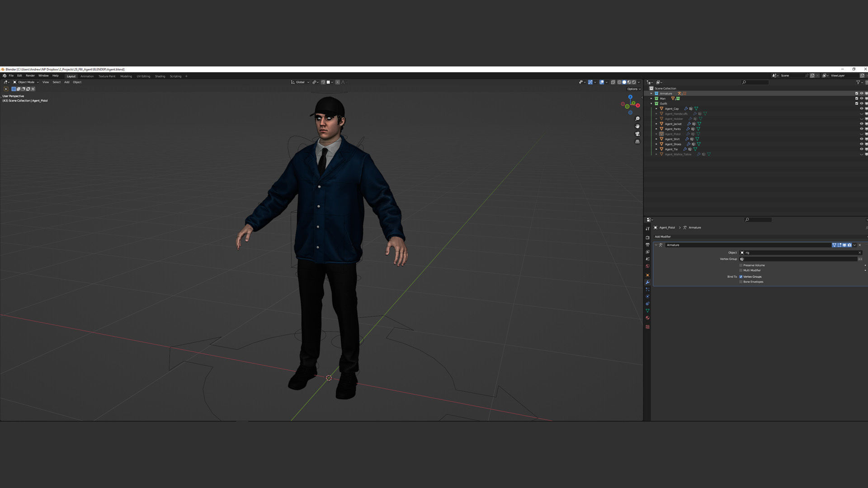
Task: Click the Armature modifier name field
Action: 746,245
